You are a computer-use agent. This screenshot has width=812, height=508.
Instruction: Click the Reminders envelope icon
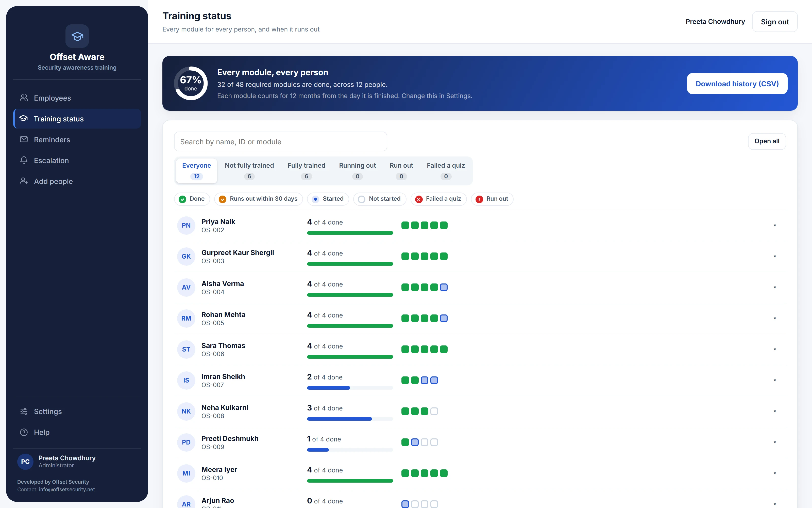click(24, 139)
